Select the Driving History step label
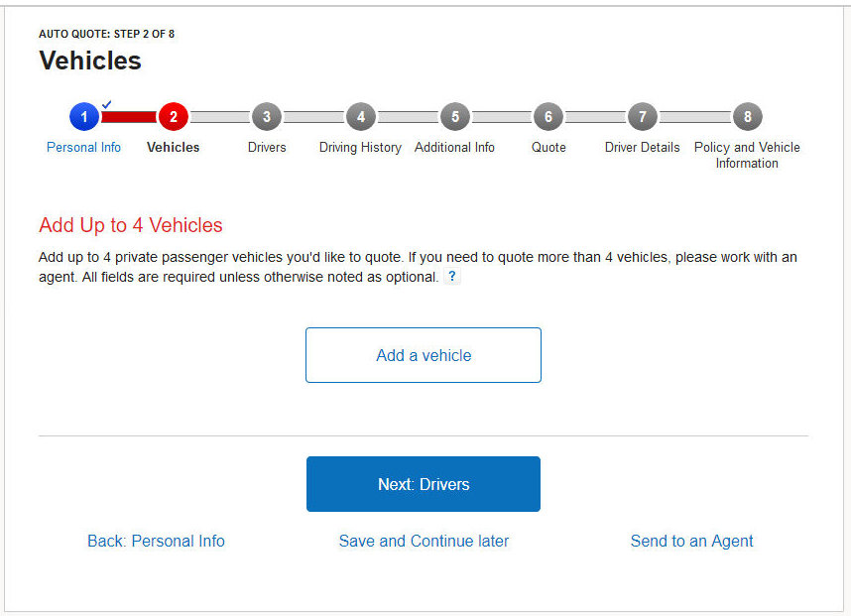The height and width of the screenshot is (616, 851). tap(360, 147)
